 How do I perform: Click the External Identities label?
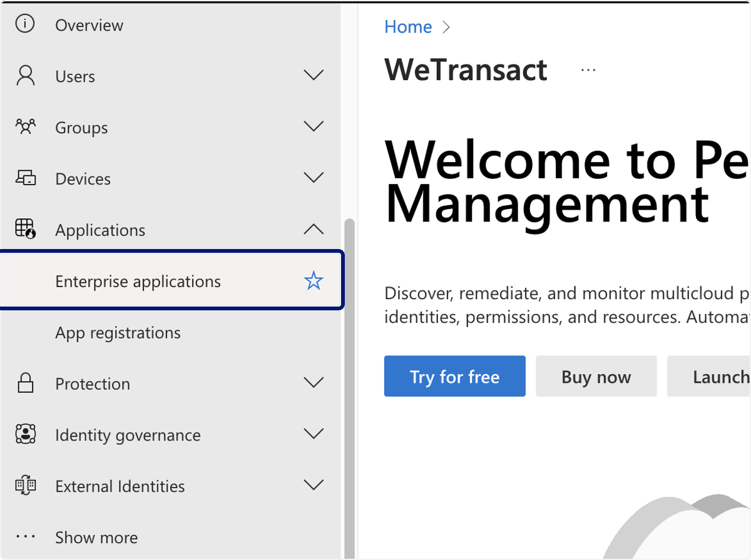pos(120,487)
